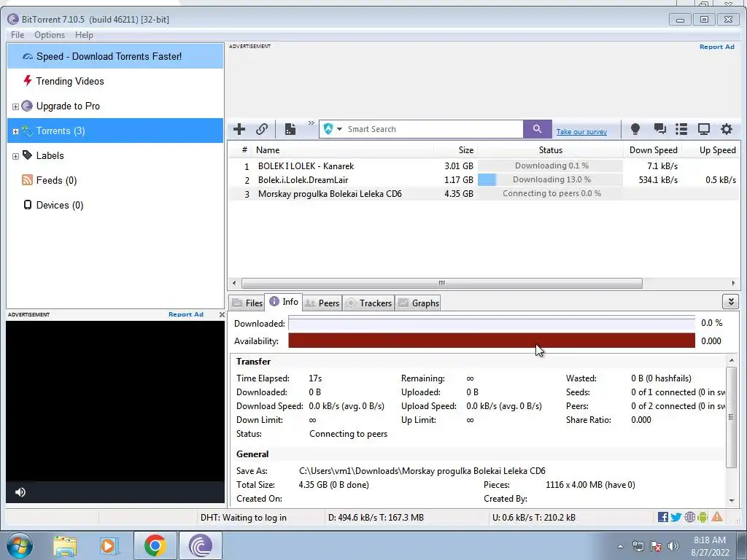Switch to the Trackers tab

tap(368, 303)
